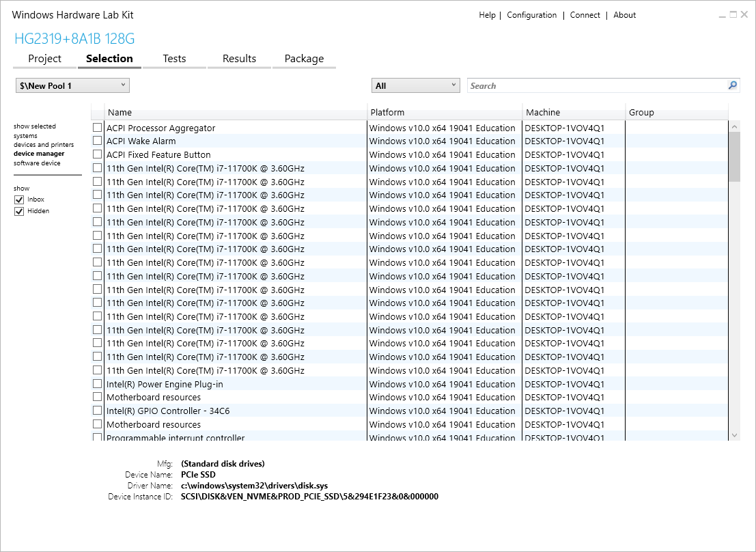
Task: Open Configuration from top menu
Action: pyautogui.click(x=531, y=15)
